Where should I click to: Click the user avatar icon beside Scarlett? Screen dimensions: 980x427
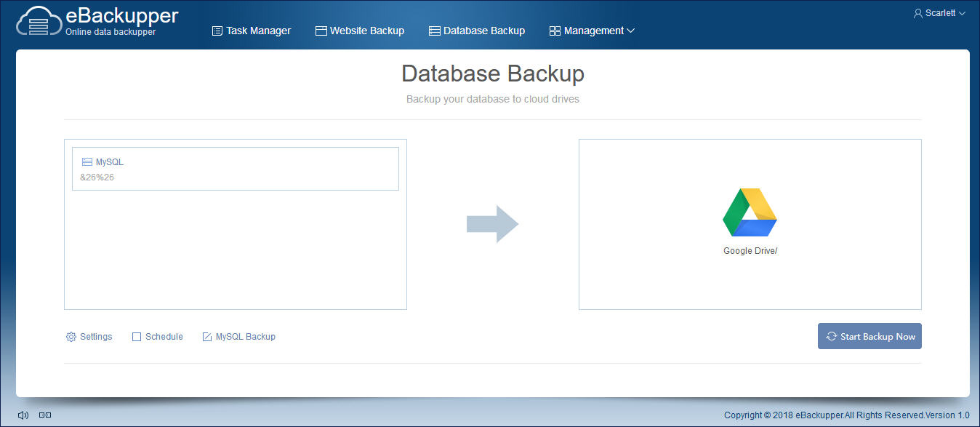pos(917,13)
